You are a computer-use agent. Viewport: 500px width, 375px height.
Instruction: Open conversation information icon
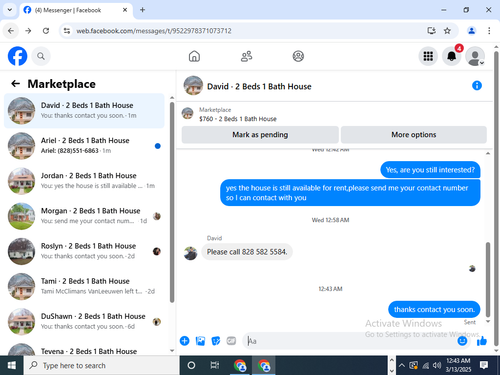click(x=477, y=86)
